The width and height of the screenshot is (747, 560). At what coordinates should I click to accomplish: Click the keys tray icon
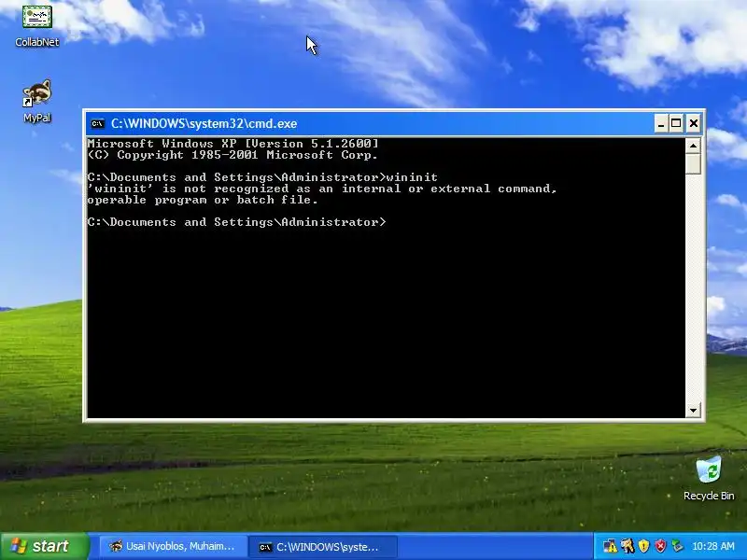click(x=627, y=546)
